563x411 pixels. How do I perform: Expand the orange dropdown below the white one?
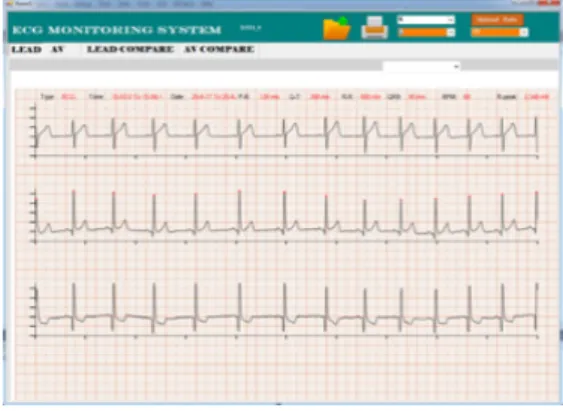pos(426,32)
